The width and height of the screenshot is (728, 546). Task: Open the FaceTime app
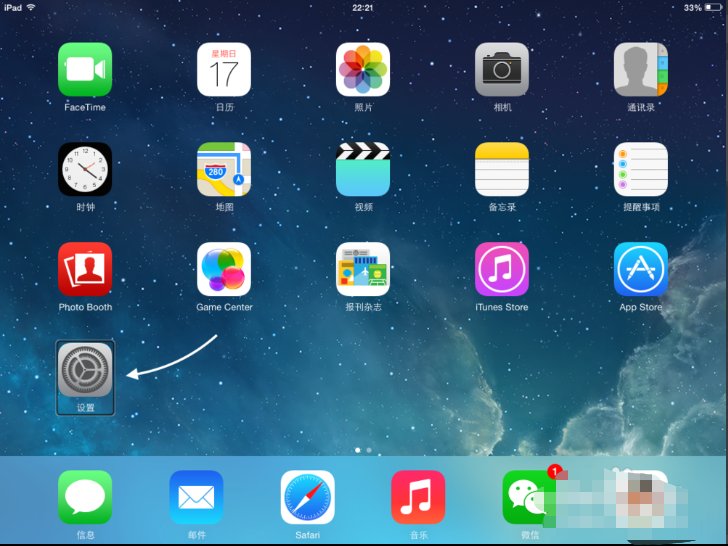click(x=85, y=70)
